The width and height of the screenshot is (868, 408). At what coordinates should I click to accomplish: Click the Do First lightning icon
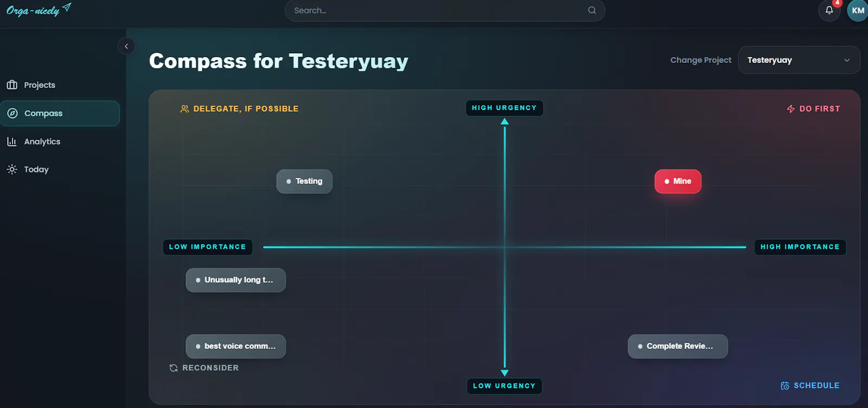[791, 109]
